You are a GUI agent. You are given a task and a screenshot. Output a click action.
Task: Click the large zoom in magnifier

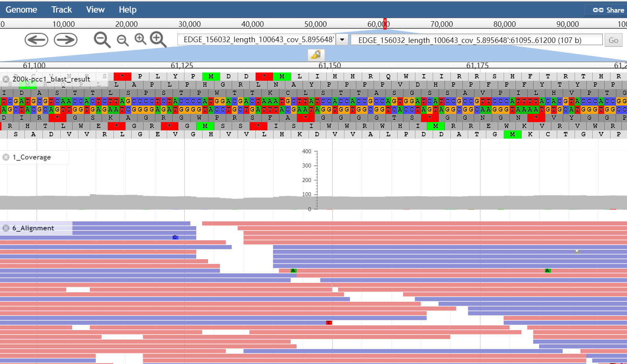[x=158, y=39]
